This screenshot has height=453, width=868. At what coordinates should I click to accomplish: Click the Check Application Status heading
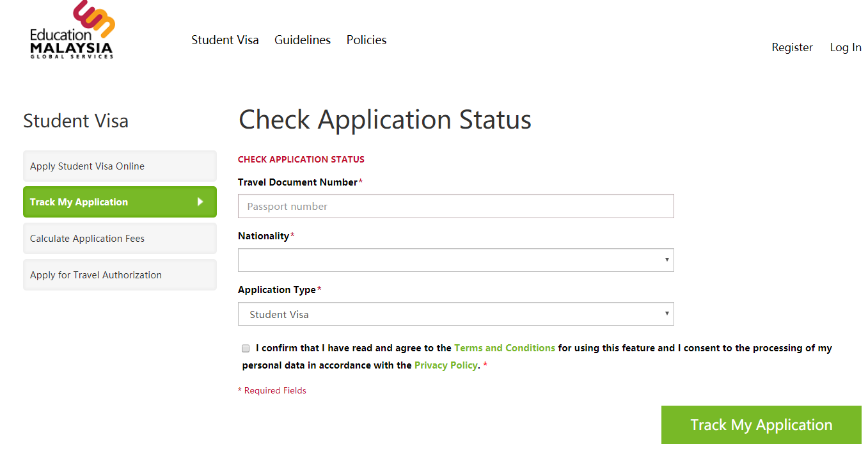[x=384, y=120]
